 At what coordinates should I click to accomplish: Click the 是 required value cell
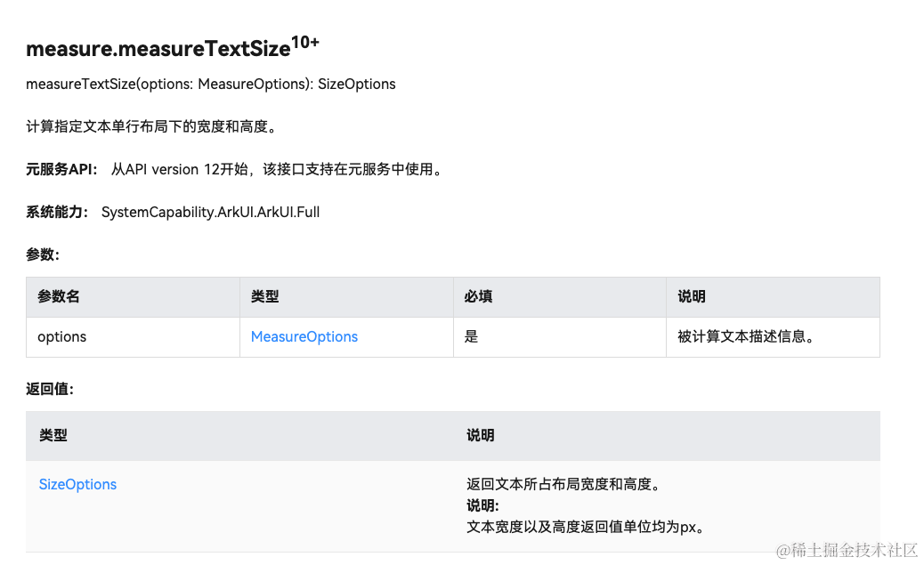click(471, 336)
